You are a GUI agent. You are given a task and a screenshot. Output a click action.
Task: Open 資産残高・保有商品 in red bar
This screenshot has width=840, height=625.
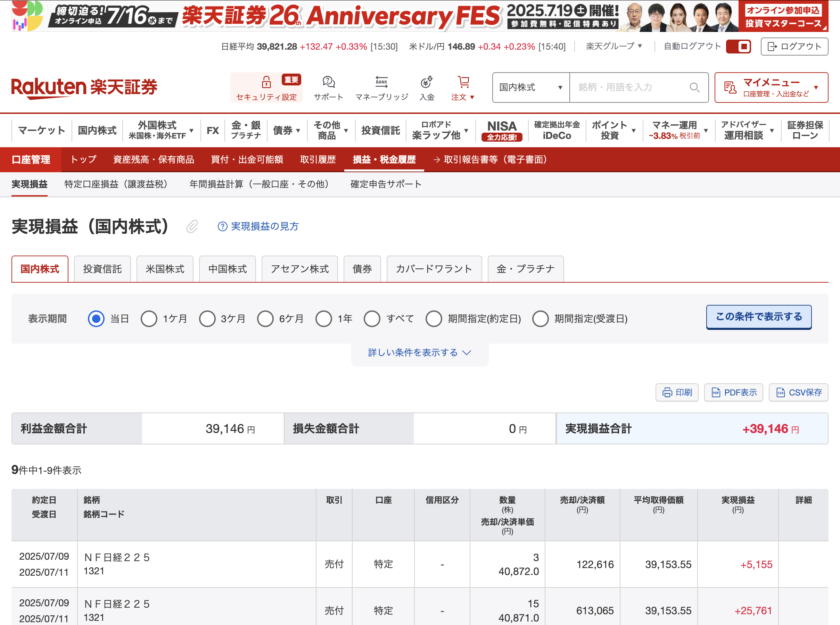pyautogui.click(x=153, y=160)
